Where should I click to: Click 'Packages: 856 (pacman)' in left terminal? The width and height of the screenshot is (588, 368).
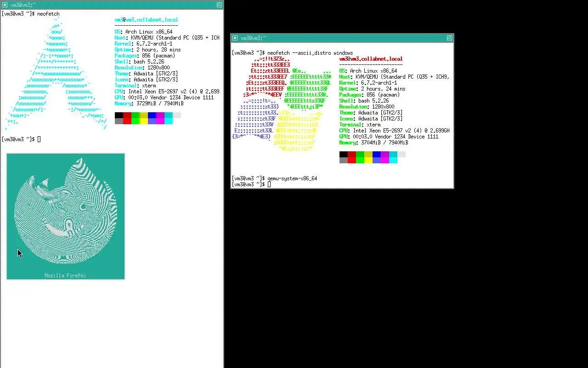coord(145,56)
